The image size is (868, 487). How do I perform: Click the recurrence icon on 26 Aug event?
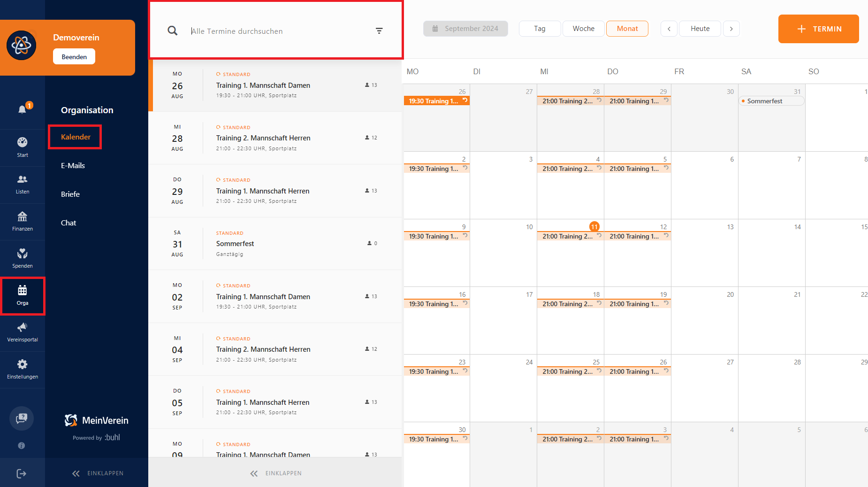(x=465, y=100)
